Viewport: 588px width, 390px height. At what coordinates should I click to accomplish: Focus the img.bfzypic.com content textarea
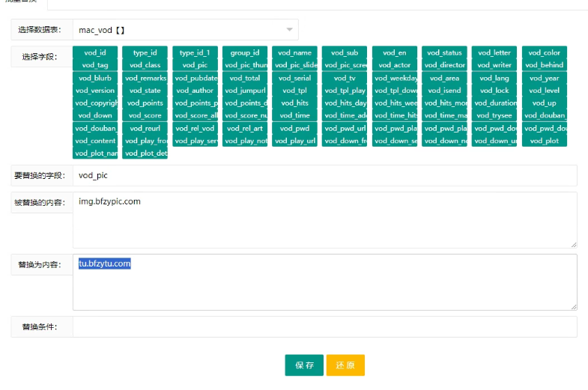tap(324, 219)
